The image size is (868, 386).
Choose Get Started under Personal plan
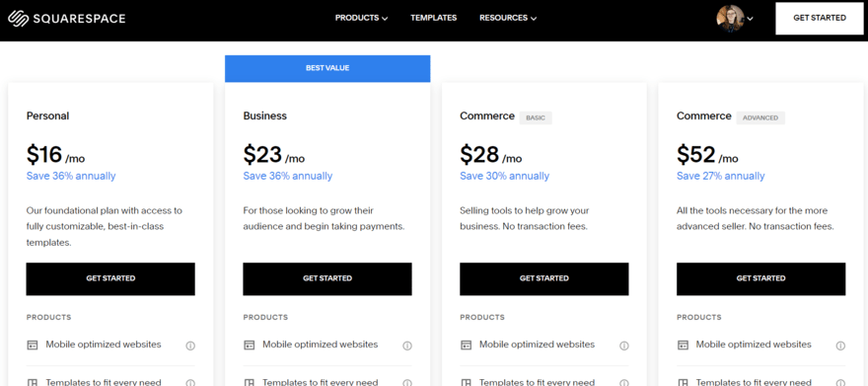pos(110,278)
